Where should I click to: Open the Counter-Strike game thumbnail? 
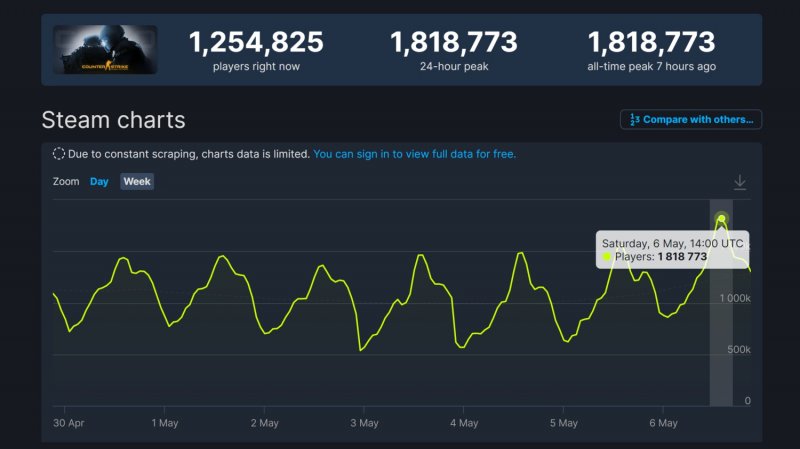[x=105, y=50]
